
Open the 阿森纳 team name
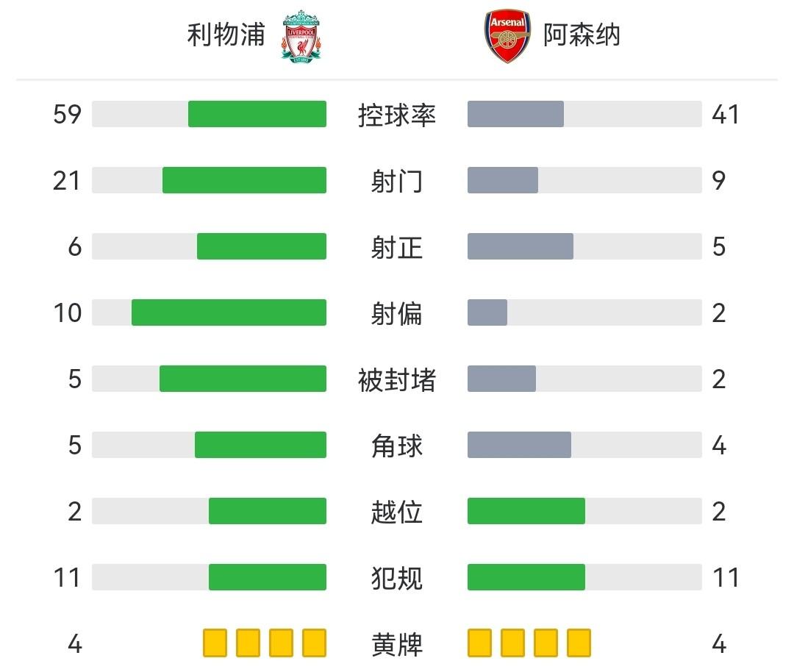click(x=582, y=35)
